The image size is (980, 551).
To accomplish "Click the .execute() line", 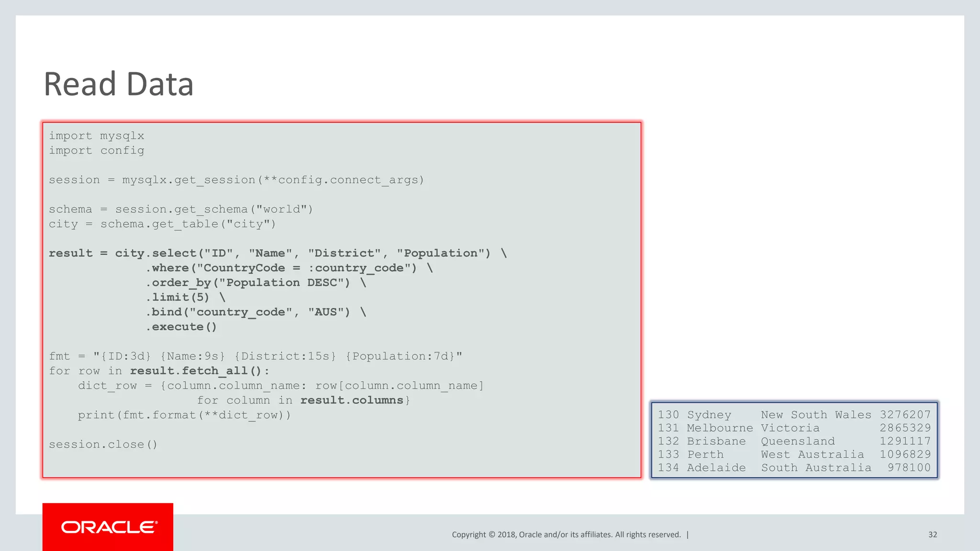I will (181, 327).
